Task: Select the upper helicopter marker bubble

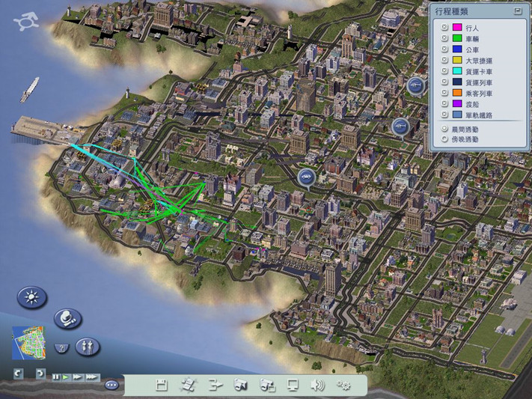Action: 415,87
